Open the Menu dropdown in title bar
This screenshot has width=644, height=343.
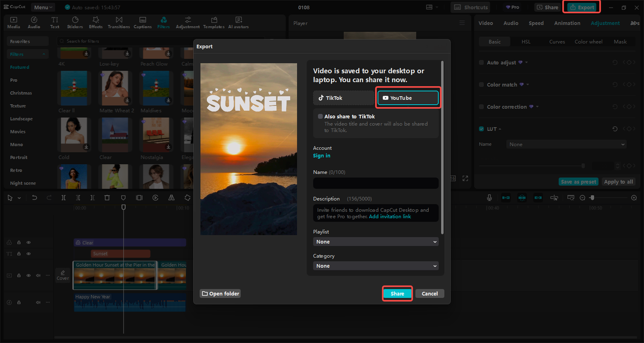[43, 7]
